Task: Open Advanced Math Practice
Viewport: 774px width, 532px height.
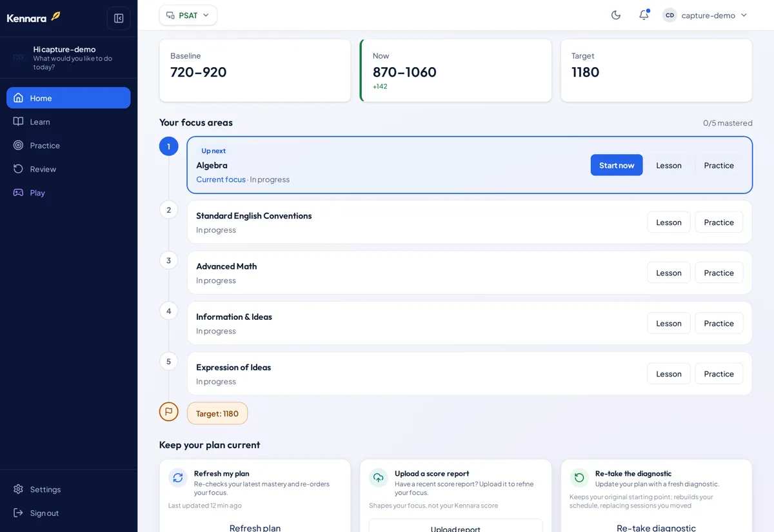Action: coord(719,273)
